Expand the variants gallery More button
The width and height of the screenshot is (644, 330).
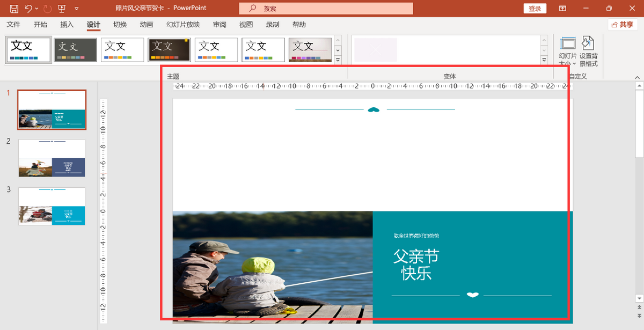544,60
